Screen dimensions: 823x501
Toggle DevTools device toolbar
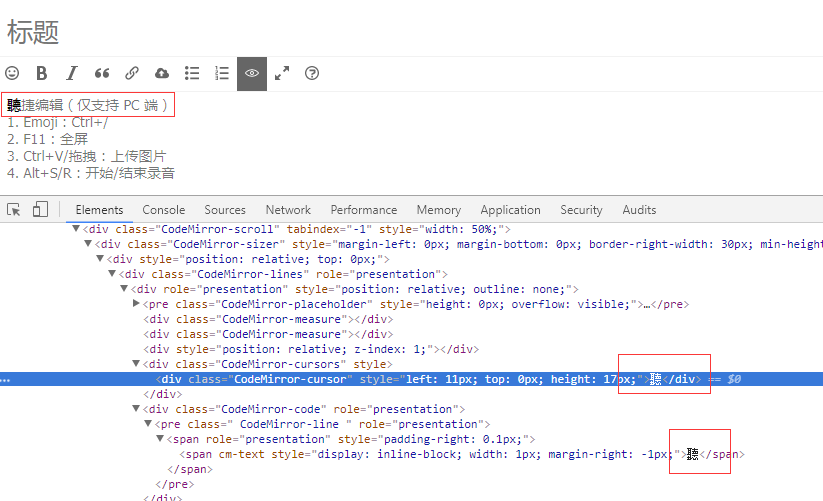tap(40, 209)
